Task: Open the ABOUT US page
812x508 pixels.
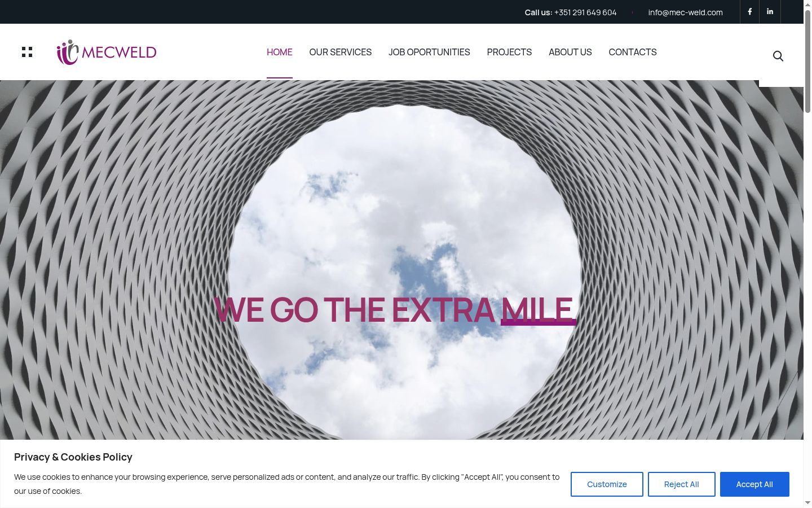Action: click(570, 52)
